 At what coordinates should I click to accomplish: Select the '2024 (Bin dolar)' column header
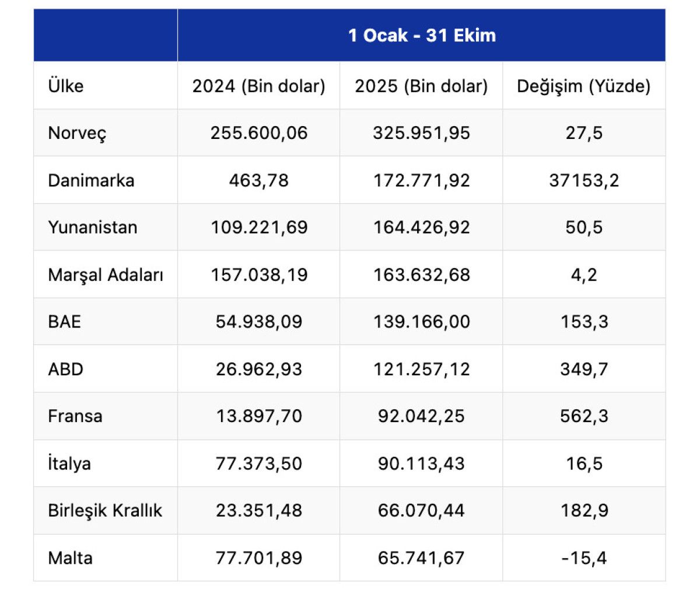[x=258, y=86]
